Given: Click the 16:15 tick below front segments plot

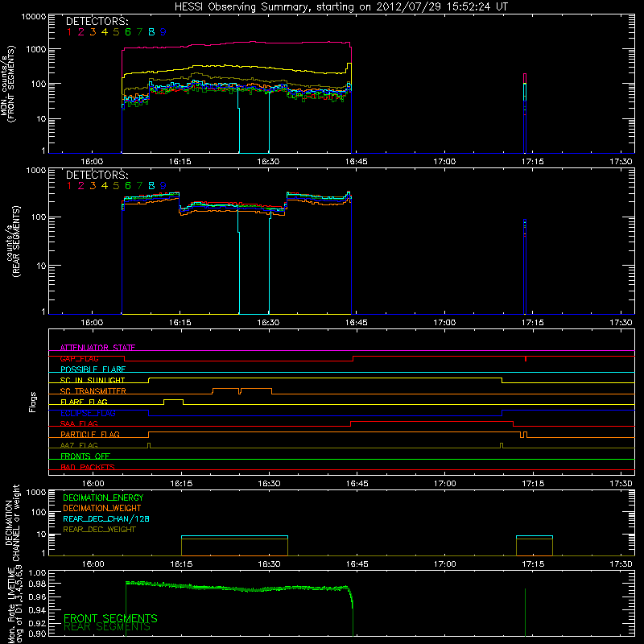Looking at the screenshot, I should (180, 162).
